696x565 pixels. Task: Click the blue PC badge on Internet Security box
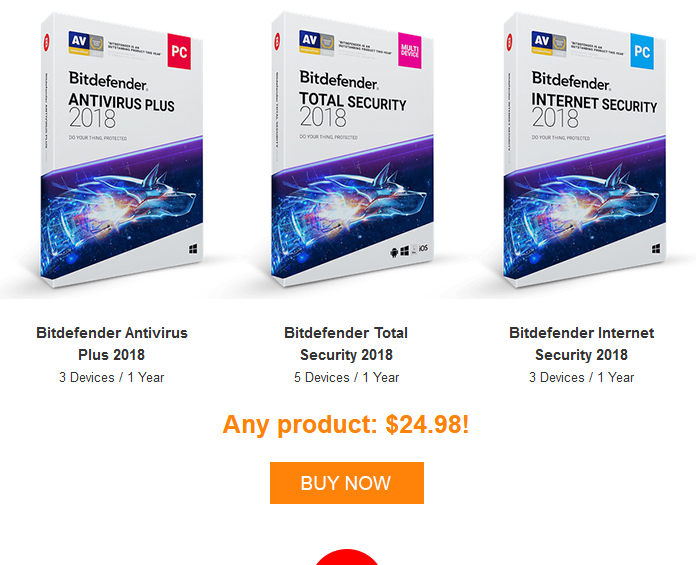pyautogui.click(x=642, y=50)
